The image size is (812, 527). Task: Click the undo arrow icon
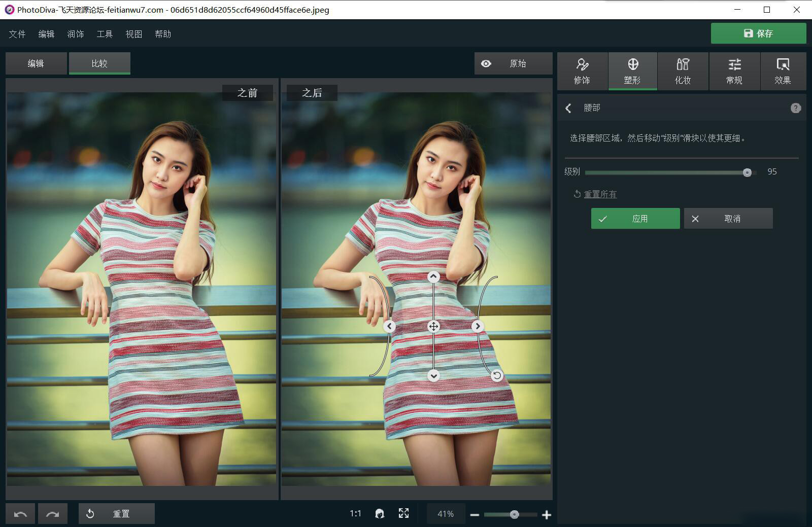(20, 513)
